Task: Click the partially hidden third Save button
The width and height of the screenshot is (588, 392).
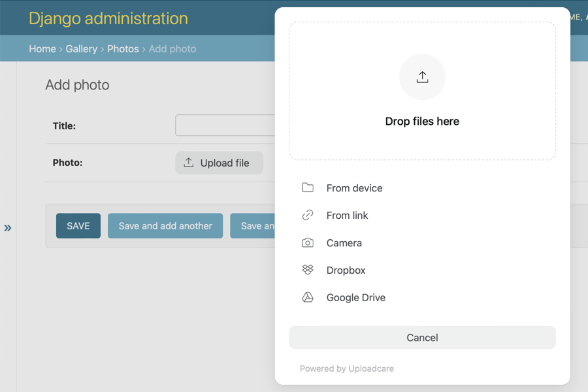Action: click(253, 226)
